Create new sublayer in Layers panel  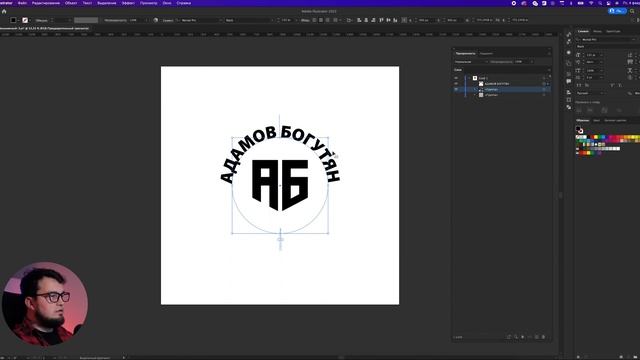click(530, 337)
